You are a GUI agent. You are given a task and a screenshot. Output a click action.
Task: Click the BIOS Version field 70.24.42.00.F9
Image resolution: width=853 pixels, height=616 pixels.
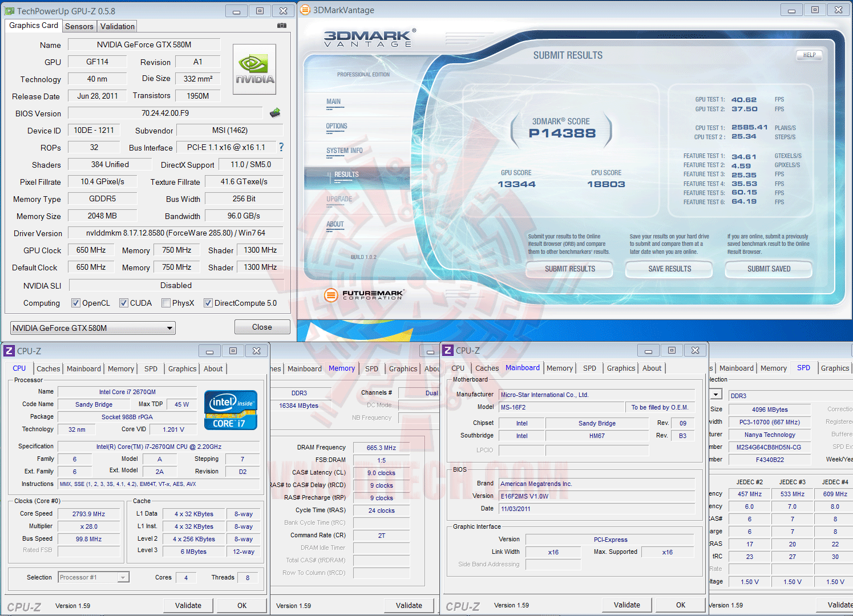pyautogui.click(x=165, y=113)
